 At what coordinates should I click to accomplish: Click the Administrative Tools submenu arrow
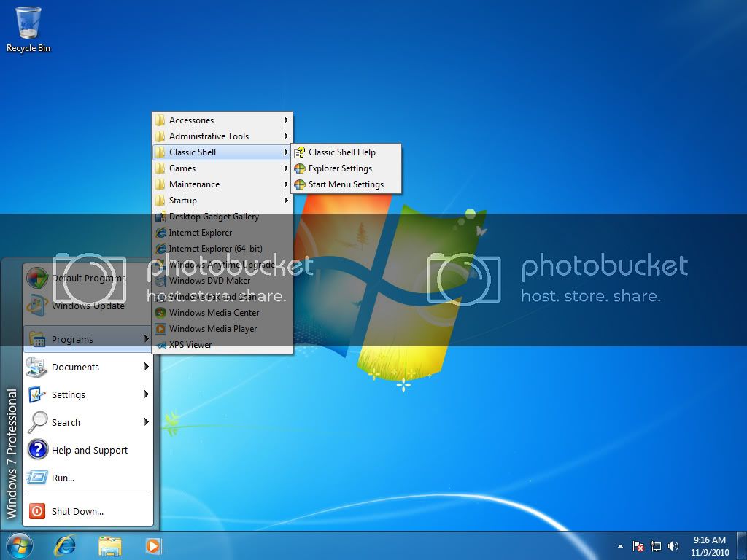pos(286,136)
